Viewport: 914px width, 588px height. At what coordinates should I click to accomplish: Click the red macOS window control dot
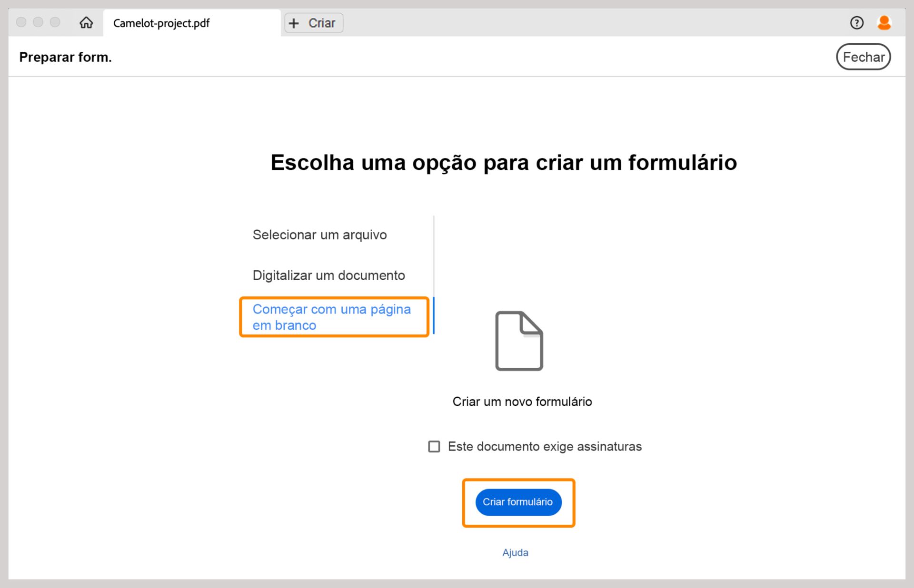click(x=21, y=22)
